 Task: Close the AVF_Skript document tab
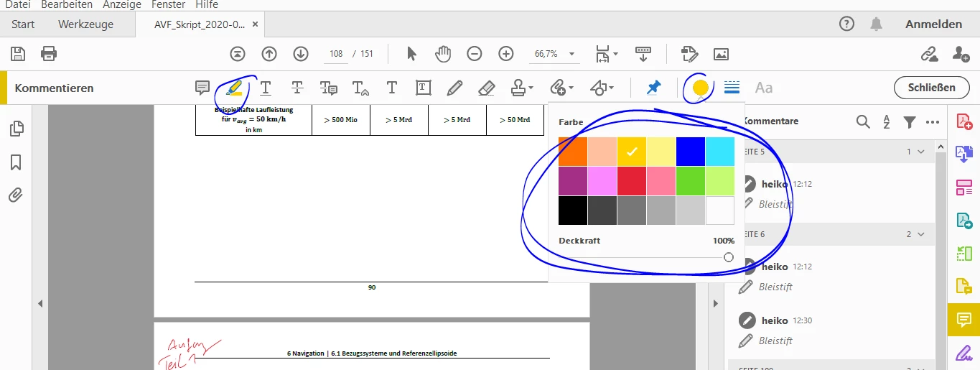point(255,24)
